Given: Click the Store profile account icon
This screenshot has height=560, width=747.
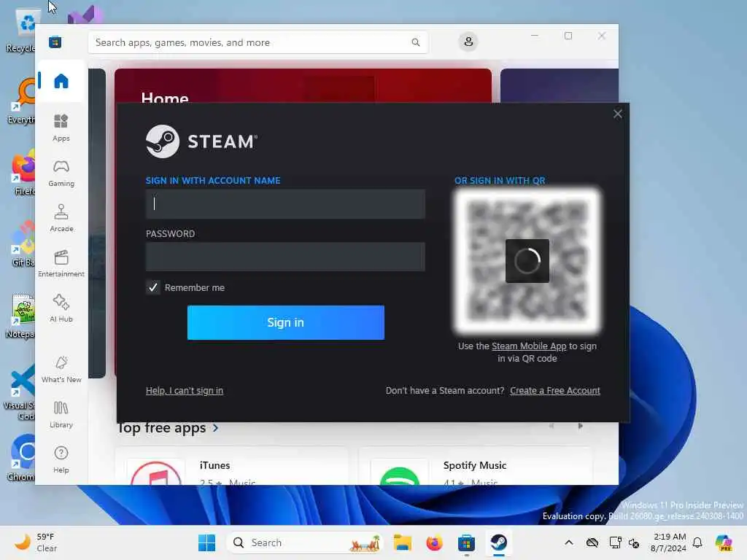Looking at the screenshot, I should click(x=468, y=42).
